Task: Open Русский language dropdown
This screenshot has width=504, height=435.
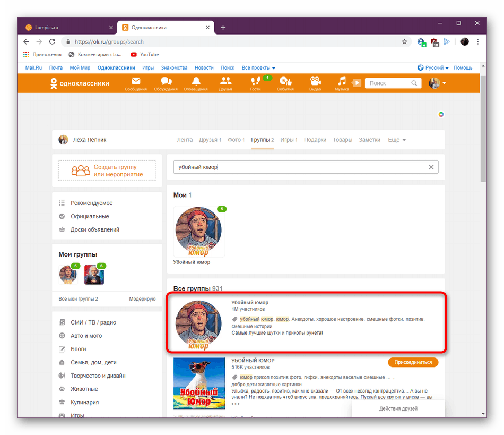Action: tap(433, 67)
